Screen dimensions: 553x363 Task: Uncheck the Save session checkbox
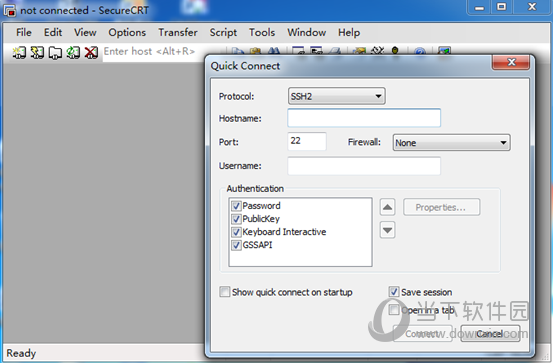pos(394,292)
